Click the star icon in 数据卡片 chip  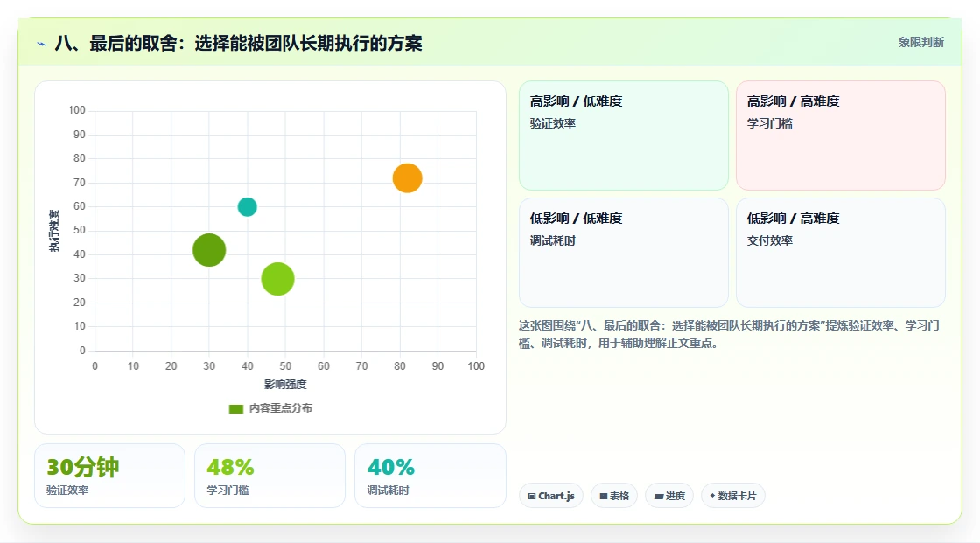[712, 496]
